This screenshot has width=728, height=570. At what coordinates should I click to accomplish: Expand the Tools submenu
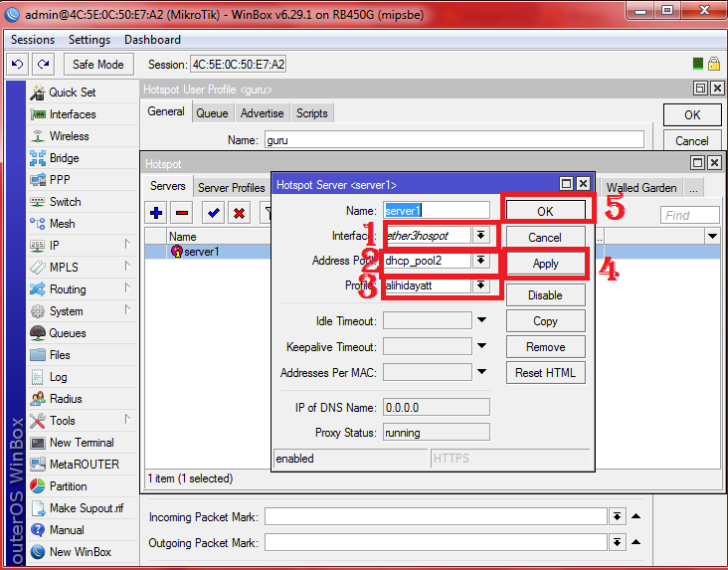tap(127, 420)
